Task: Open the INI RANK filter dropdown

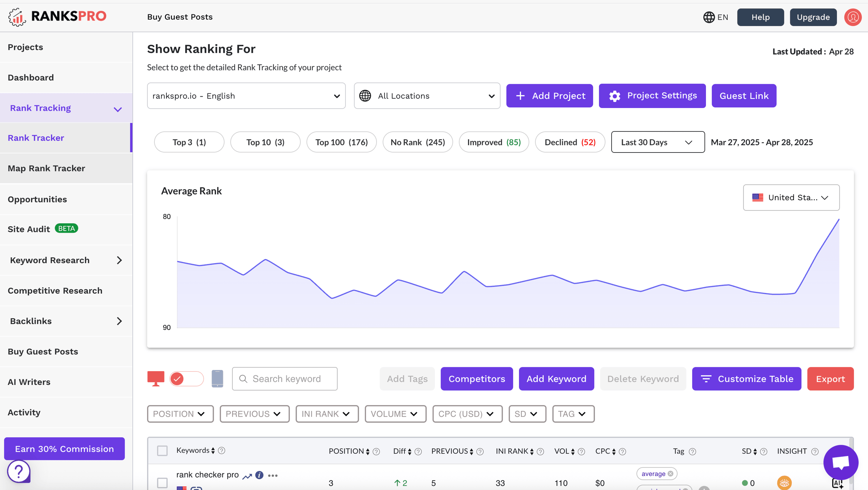Action: tap(327, 414)
